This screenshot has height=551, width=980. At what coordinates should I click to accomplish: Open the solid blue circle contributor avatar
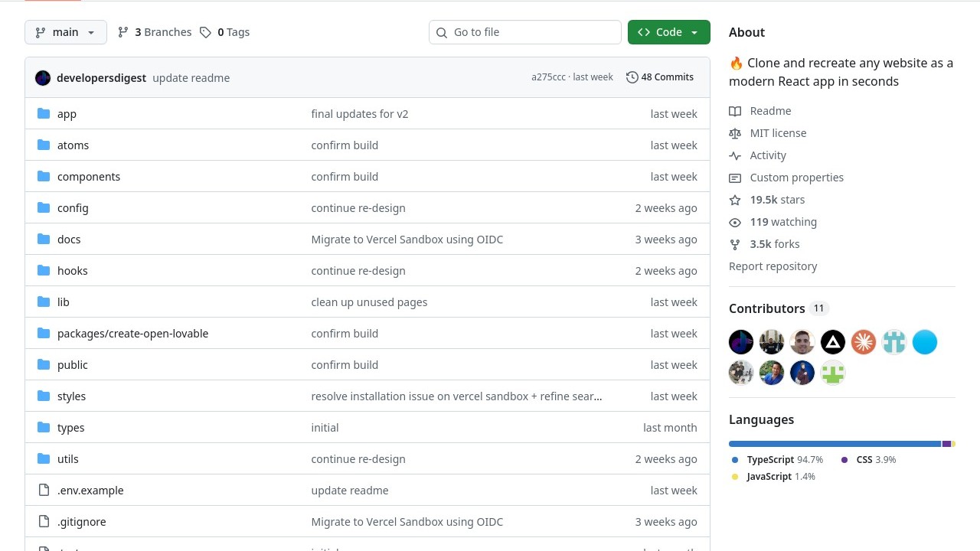pos(924,342)
